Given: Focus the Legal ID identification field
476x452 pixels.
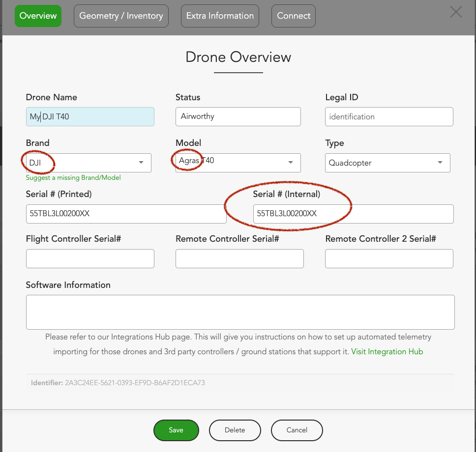Looking at the screenshot, I should click(x=389, y=116).
